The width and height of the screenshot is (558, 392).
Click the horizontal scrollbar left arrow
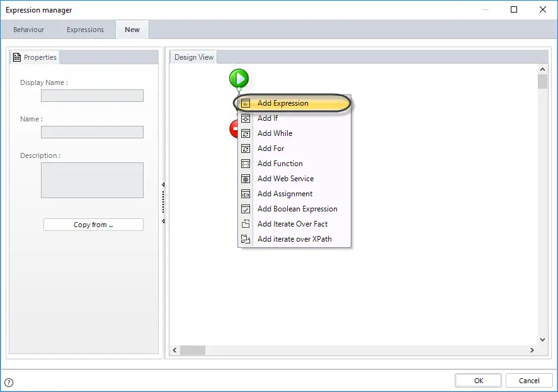[174, 350]
